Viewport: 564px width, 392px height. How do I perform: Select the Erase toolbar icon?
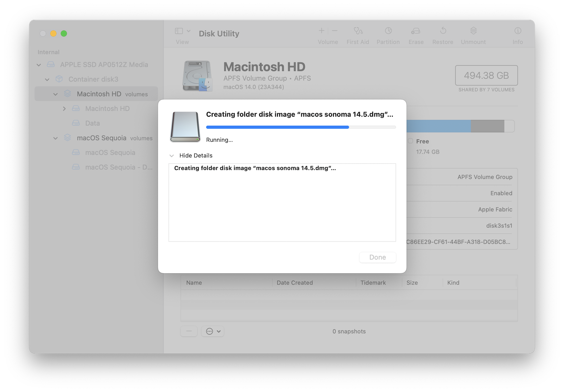416,31
